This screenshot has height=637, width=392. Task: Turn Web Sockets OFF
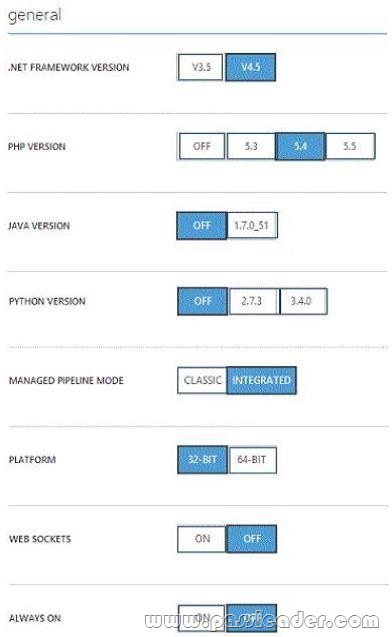pos(252,539)
